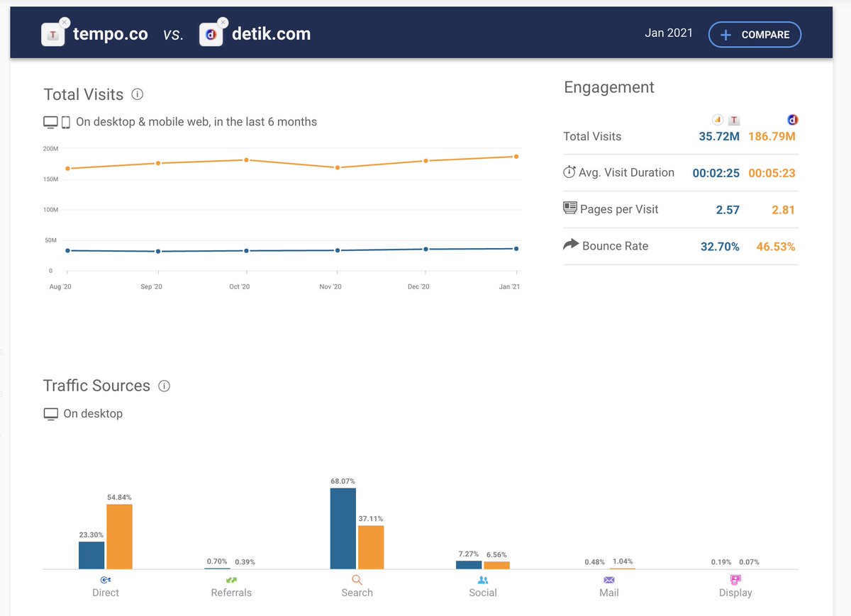Click the Direct traffic source icon

(106, 579)
